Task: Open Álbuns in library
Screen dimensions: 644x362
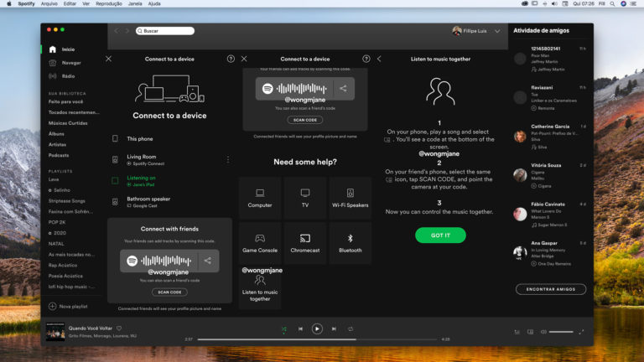Action: pos(56,133)
